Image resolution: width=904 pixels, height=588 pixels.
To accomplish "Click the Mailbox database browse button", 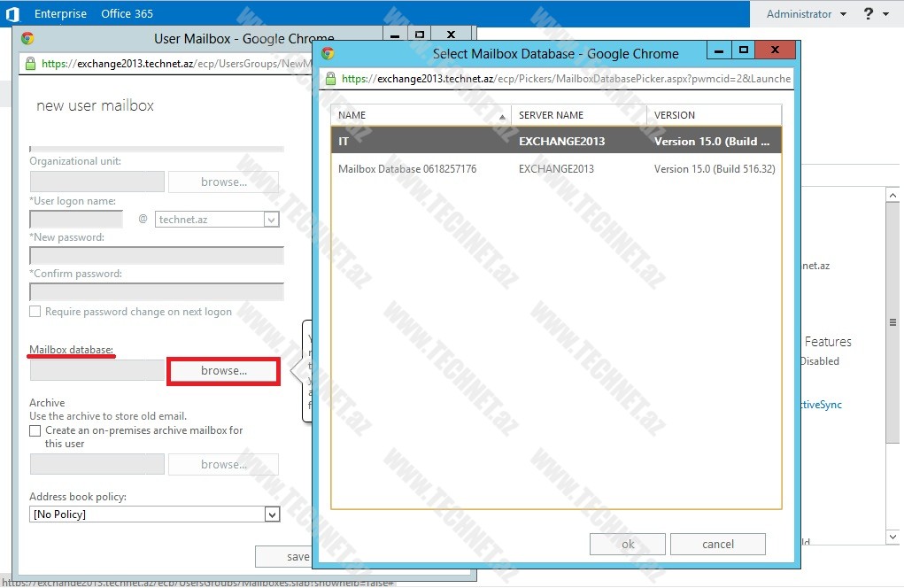I will [x=224, y=371].
